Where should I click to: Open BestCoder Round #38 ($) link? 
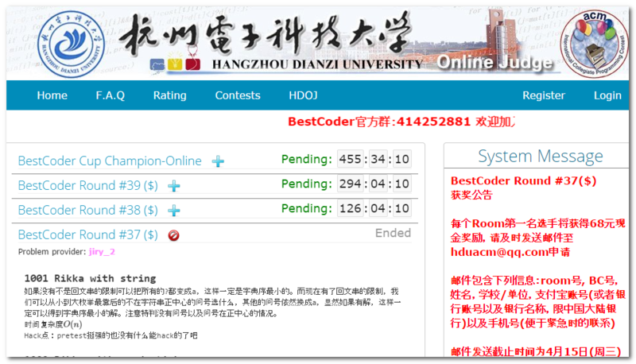click(88, 210)
